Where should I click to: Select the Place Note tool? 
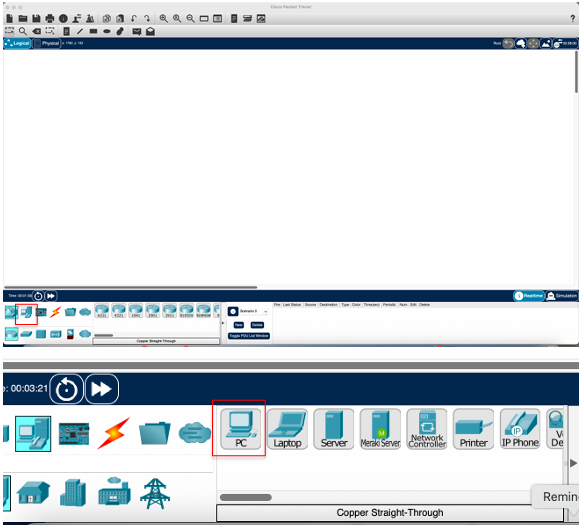pos(66,31)
